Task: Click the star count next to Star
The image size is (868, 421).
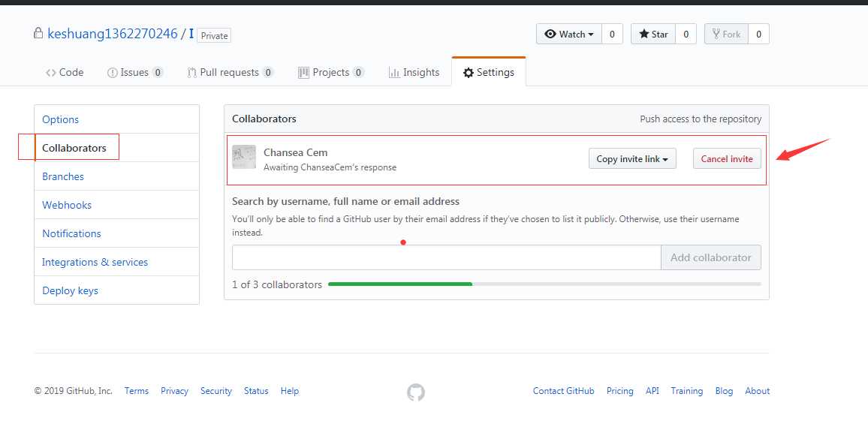Action: (x=686, y=35)
